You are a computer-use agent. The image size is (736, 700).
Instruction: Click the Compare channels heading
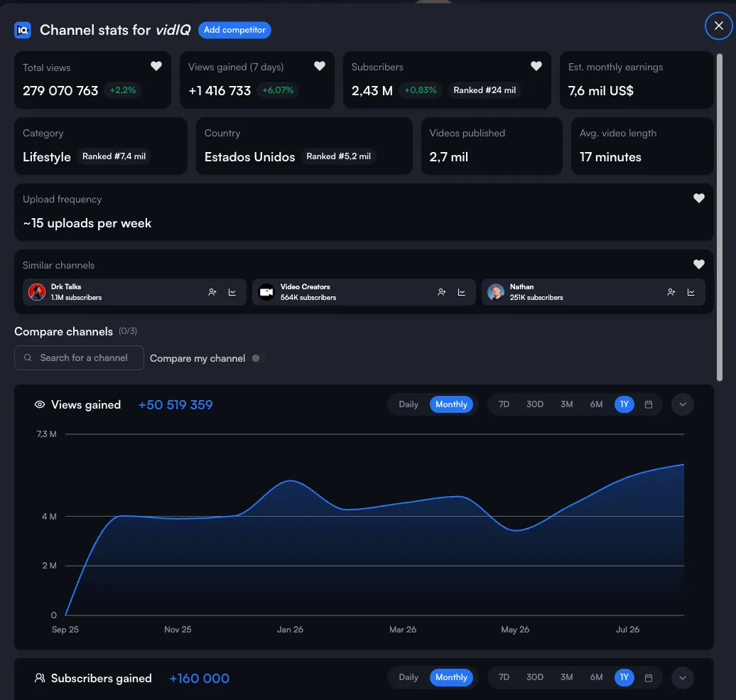point(63,331)
